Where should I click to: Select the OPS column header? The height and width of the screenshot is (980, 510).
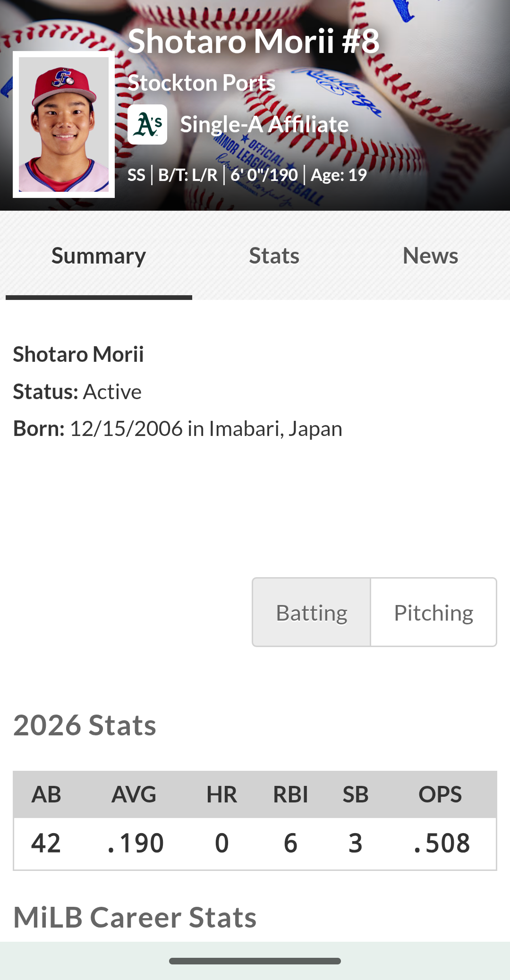[440, 794]
